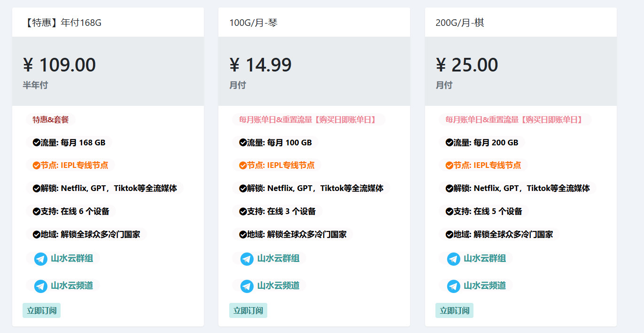Click check icon beside 流量: 每月 100 GB
644x333 pixels.
tap(243, 143)
